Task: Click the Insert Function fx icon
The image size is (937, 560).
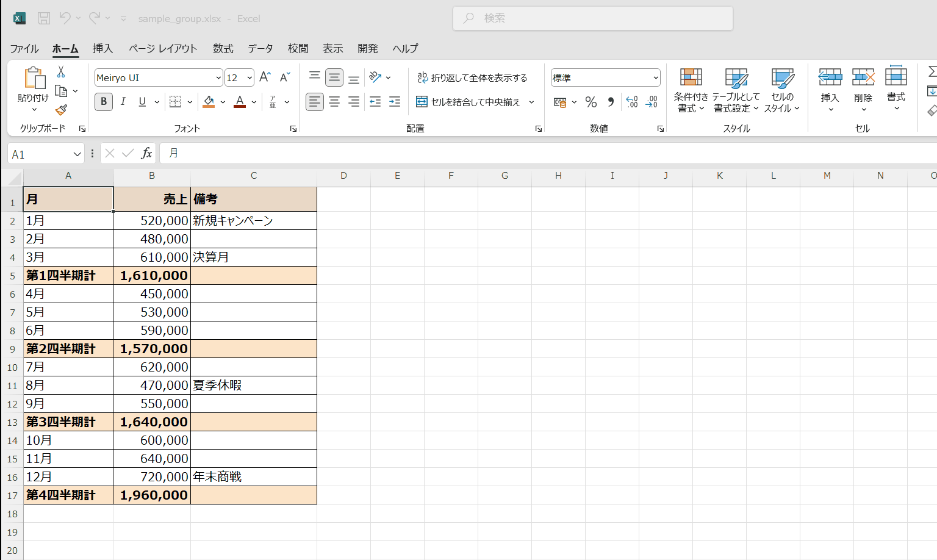Action: (146, 153)
